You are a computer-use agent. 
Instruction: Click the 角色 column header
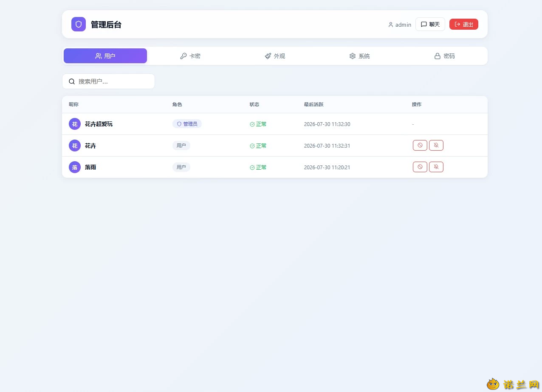[x=177, y=104]
